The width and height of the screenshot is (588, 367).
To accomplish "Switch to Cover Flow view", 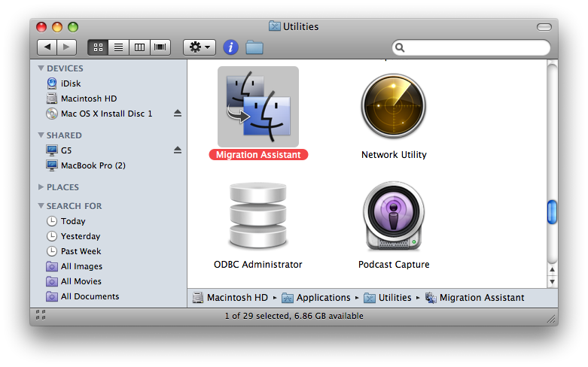I will click(160, 47).
